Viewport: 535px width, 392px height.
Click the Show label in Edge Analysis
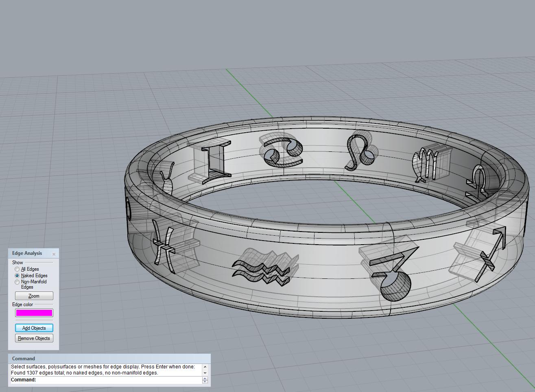click(17, 263)
